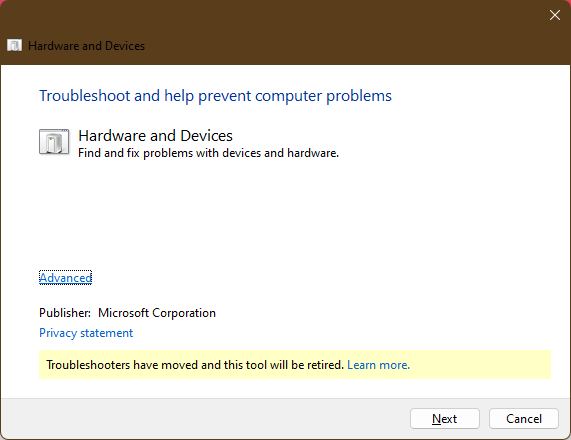Click the Troubleshooters have moved notice text
The height and width of the screenshot is (440, 571).
point(195,365)
